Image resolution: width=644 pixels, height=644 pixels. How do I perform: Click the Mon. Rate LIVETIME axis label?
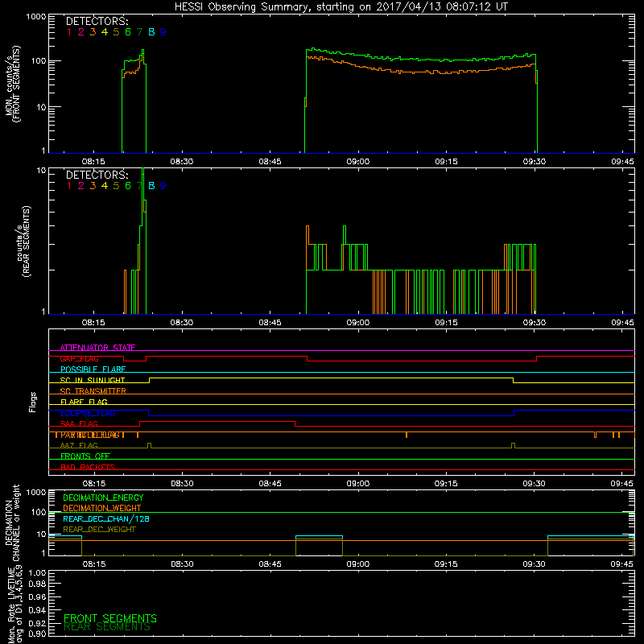(15, 604)
